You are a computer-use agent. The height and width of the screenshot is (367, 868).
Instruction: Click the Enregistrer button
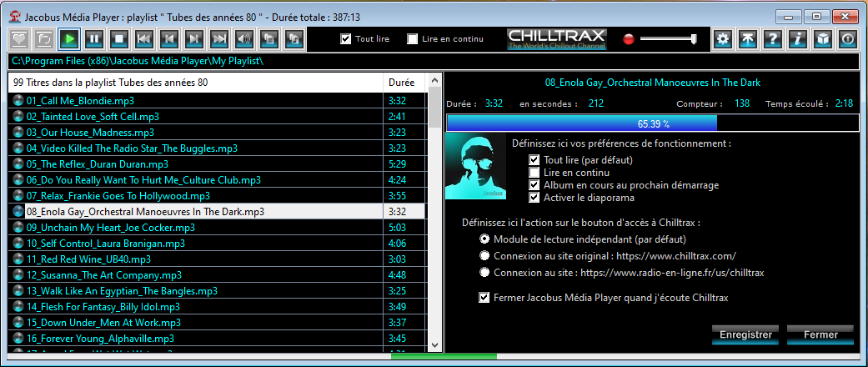745,334
